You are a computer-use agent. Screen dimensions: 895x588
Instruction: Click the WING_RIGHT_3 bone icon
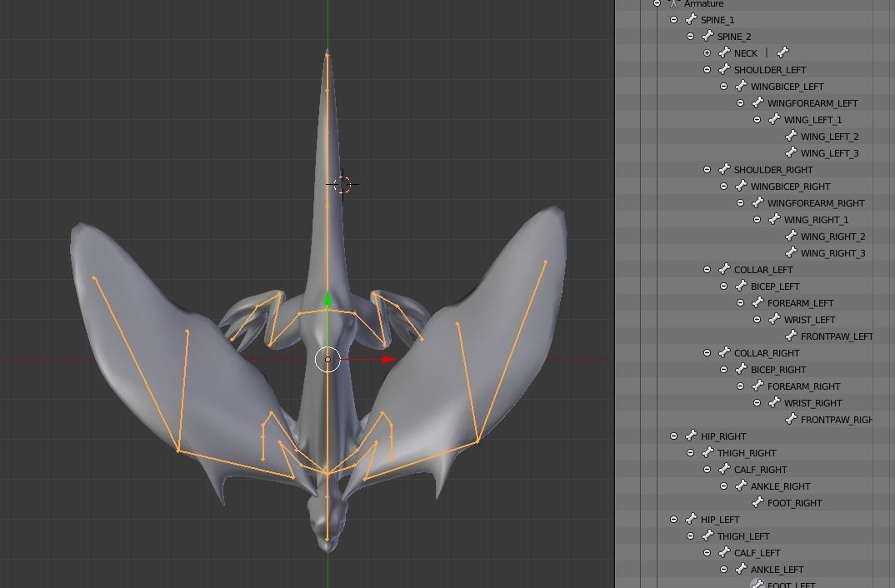point(791,252)
